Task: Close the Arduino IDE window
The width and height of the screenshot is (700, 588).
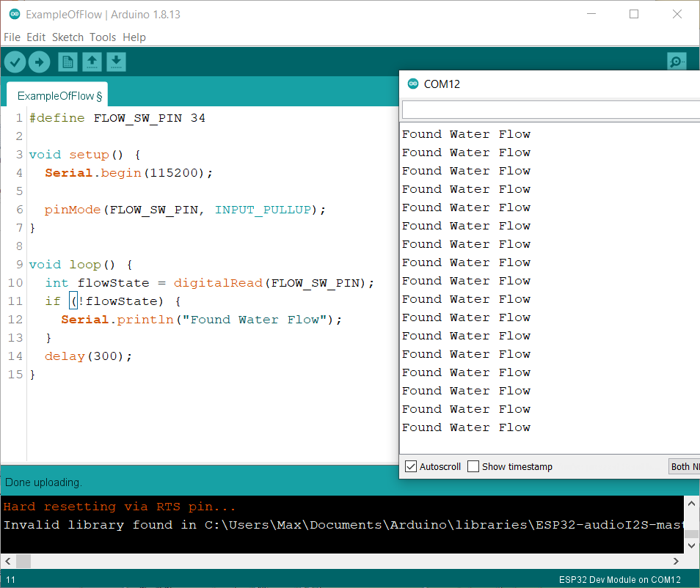Action: (677, 14)
